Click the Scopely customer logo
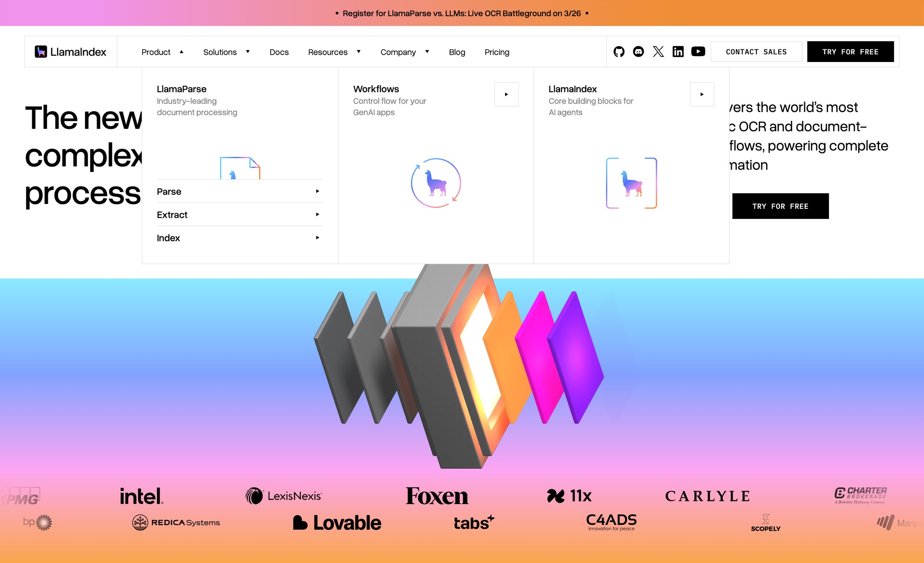This screenshot has width=924, height=563. 765,523
